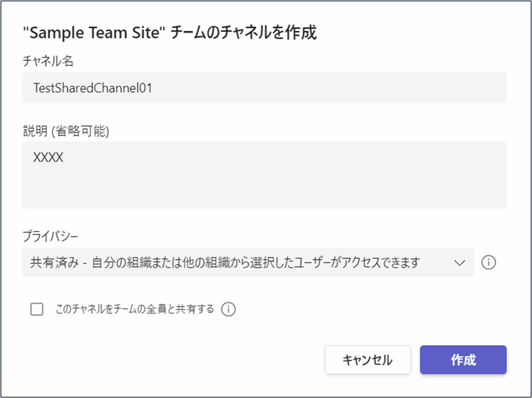The width and height of the screenshot is (532, 398).
Task: Focus the チャネル名 input field
Action: click(x=264, y=88)
